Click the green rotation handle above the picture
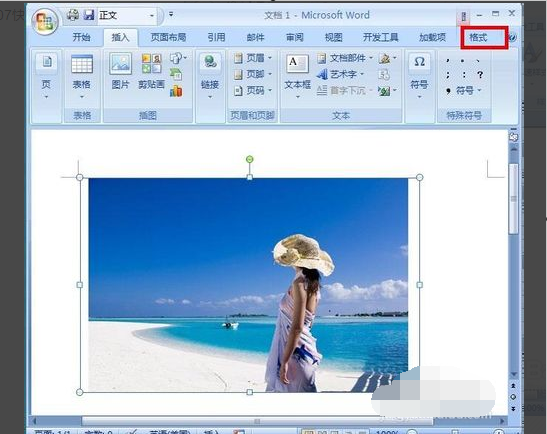 coord(249,159)
